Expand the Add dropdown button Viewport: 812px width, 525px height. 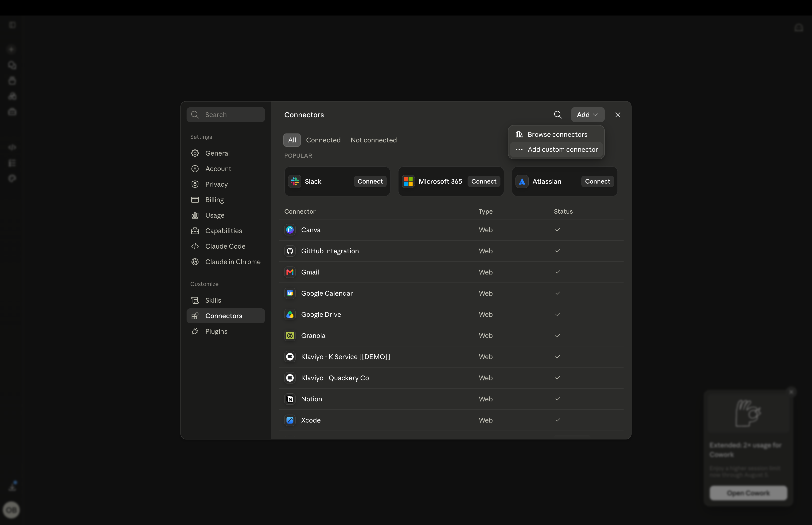pyautogui.click(x=588, y=115)
